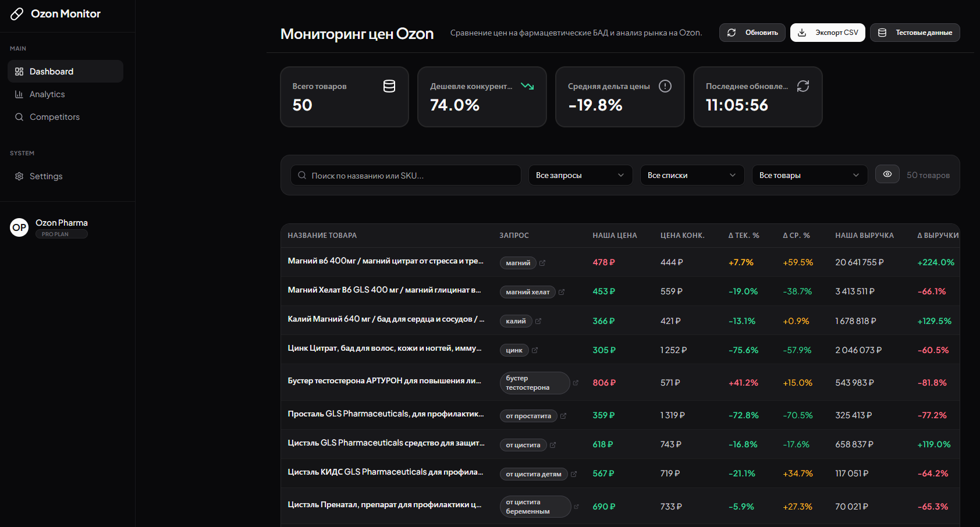Expand the Все товары dropdown

pyautogui.click(x=809, y=175)
